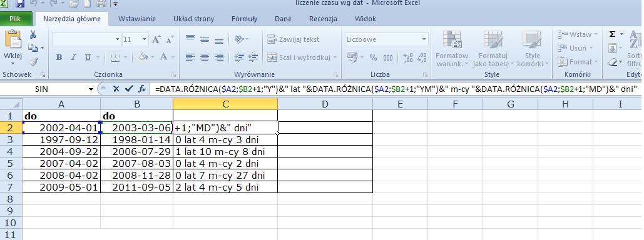Click in the formula bar text

click(x=396, y=89)
